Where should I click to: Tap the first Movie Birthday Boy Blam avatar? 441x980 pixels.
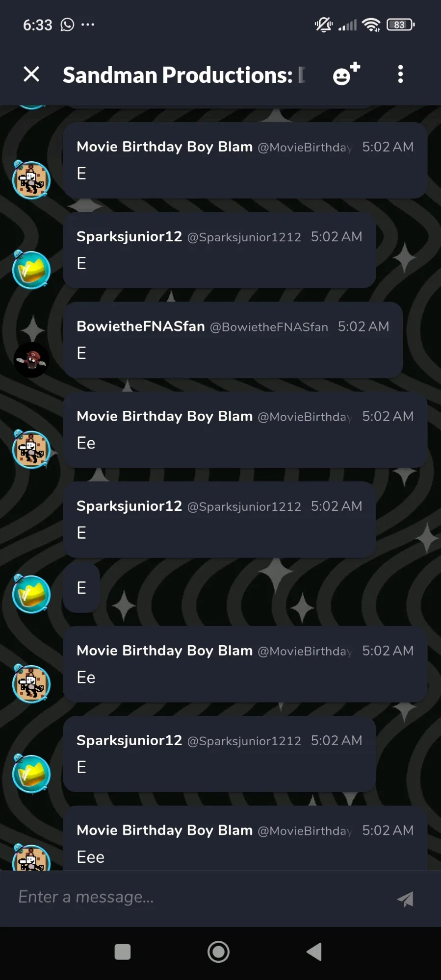31,180
